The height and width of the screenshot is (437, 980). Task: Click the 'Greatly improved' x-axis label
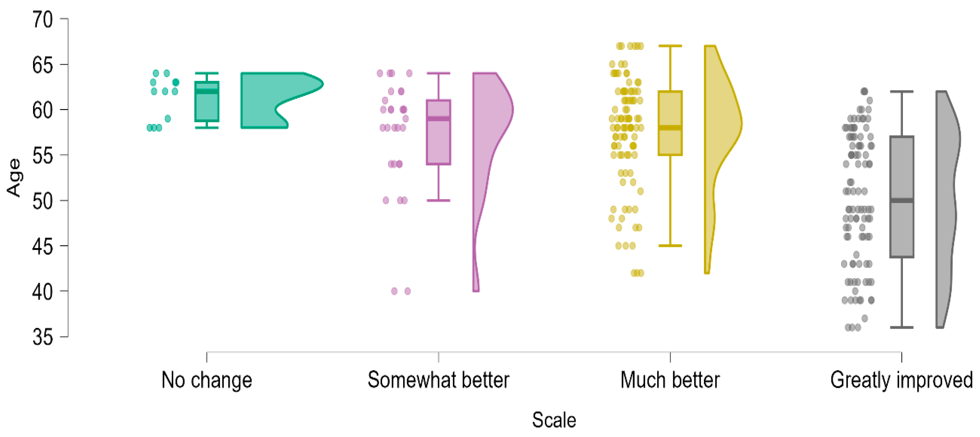(x=901, y=380)
